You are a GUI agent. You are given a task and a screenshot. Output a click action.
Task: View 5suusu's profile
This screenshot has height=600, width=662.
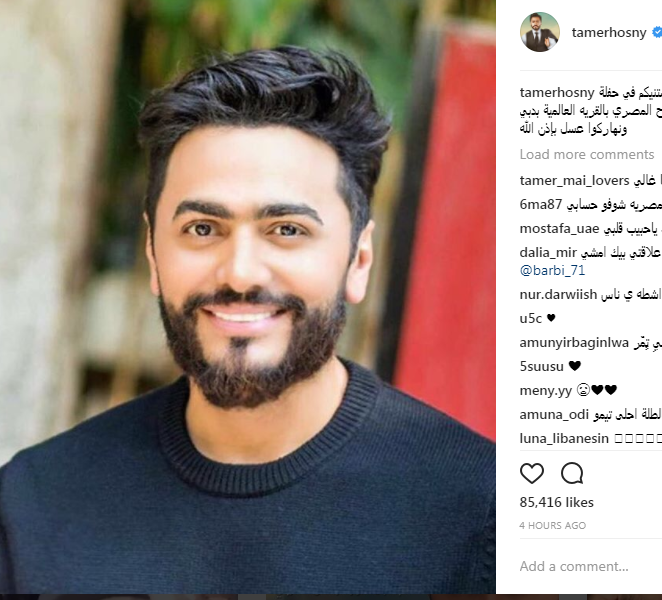pyautogui.click(x=541, y=367)
